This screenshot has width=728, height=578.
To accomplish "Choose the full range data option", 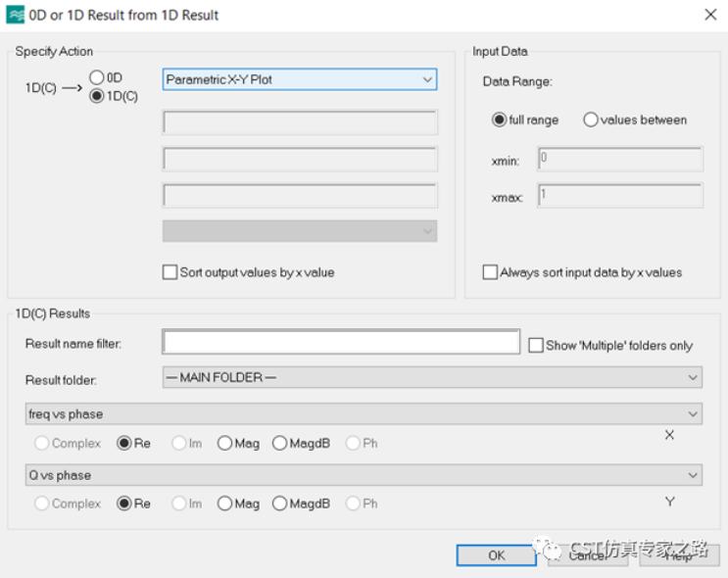I will (500, 120).
